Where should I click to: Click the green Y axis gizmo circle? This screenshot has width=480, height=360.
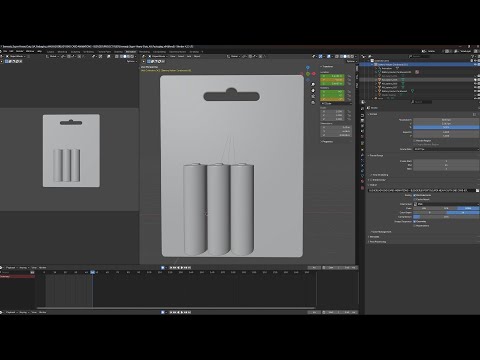[x=308, y=74]
